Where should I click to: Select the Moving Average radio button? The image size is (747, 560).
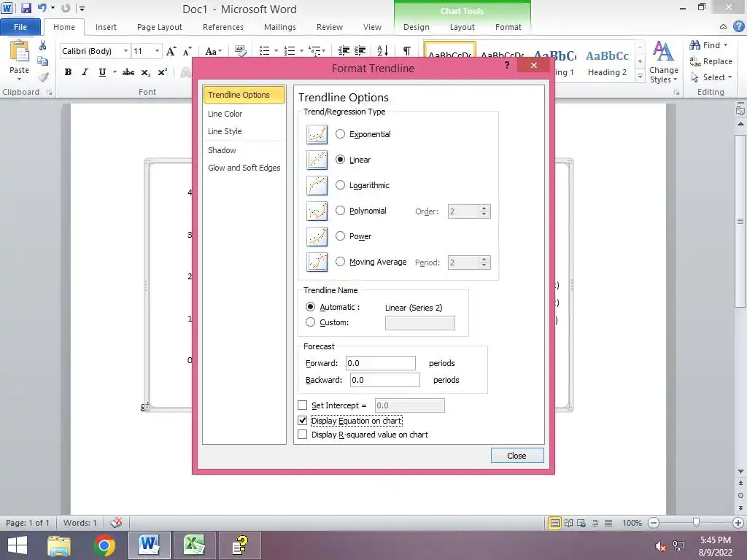point(340,262)
